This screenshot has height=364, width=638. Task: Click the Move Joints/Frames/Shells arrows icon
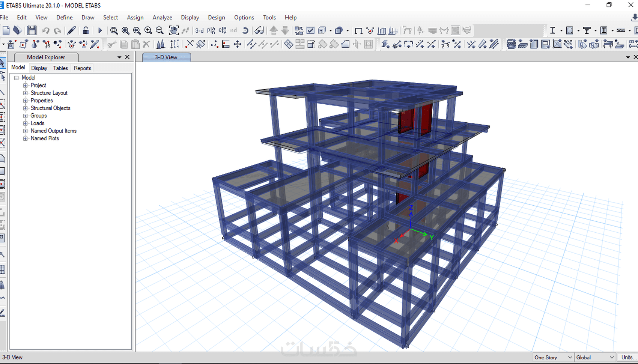[x=238, y=44]
